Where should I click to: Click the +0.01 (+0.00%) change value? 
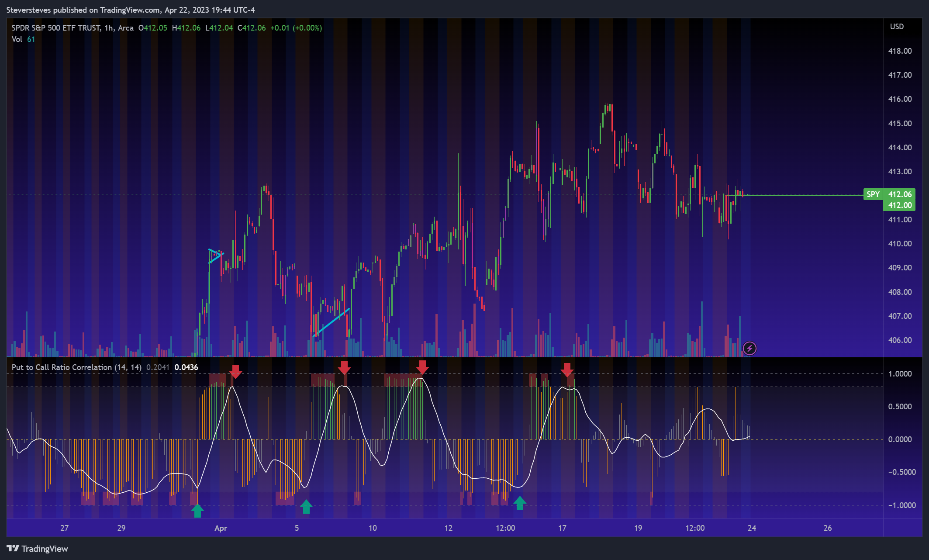pos(296,28)
